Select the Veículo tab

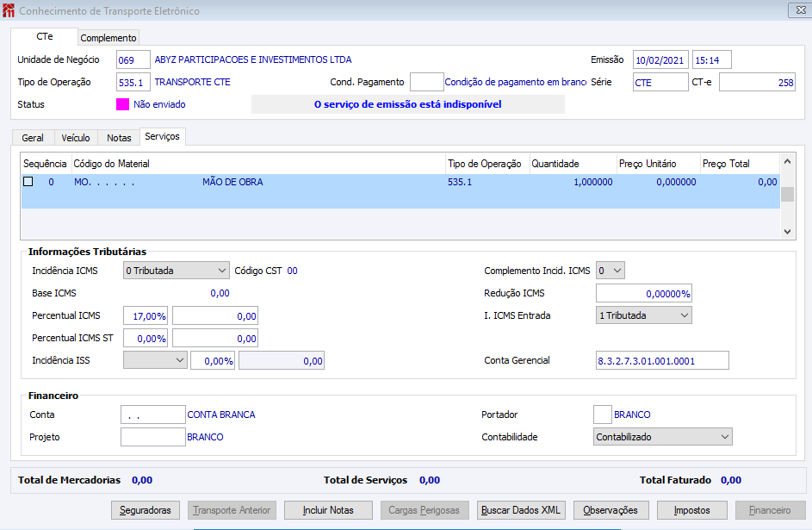[75, 138]
